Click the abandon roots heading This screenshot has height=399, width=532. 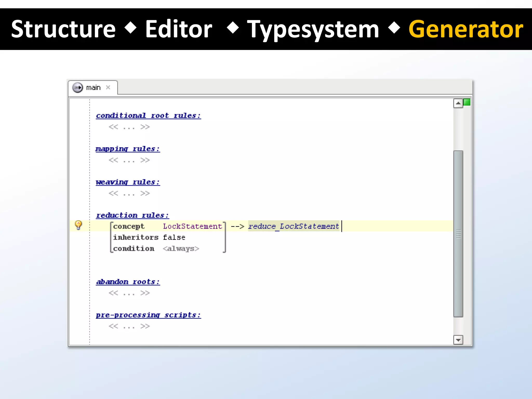[128, 282]
